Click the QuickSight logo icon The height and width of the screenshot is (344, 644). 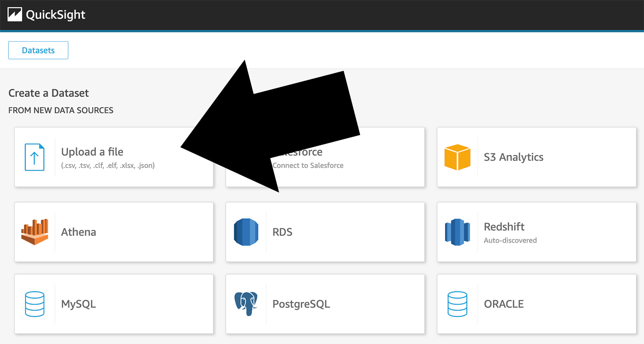15,15
